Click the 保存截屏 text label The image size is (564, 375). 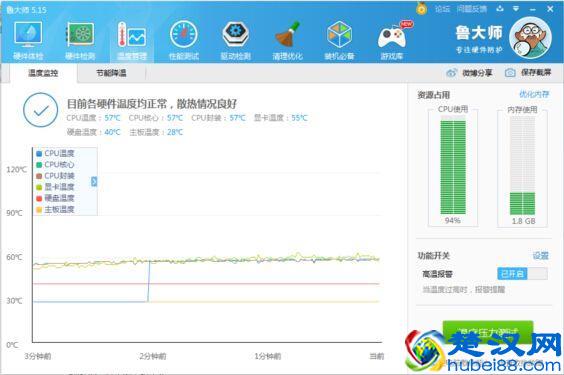pos(536,73)
